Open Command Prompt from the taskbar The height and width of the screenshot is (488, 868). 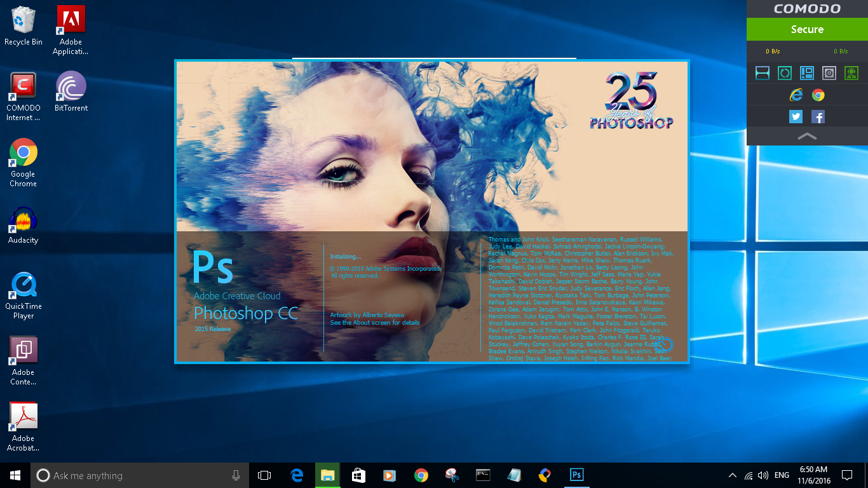483,475
